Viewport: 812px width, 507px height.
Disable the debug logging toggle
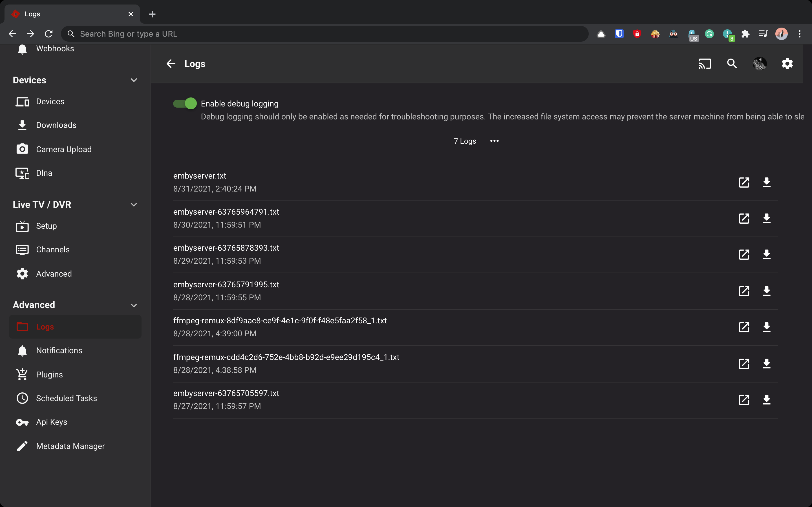(185, 104)
